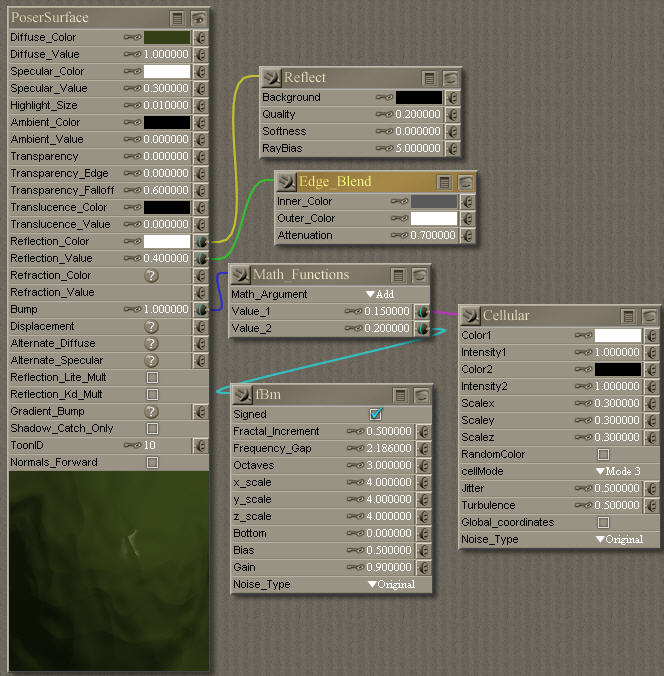Enable the Reflection_Lite_Mult checkbox
664x676 pixels.
tap(152, 378)
